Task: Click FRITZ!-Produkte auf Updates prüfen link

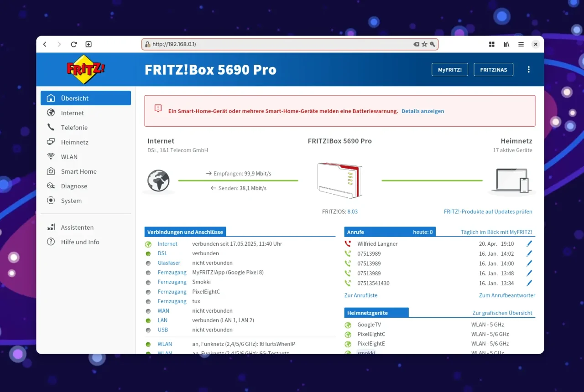Action: click(488, 211)
